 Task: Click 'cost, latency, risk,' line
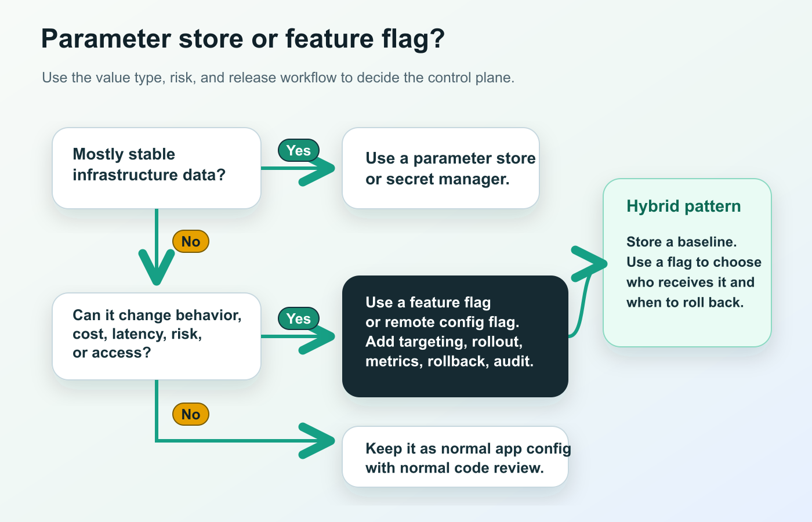[137, 334]
